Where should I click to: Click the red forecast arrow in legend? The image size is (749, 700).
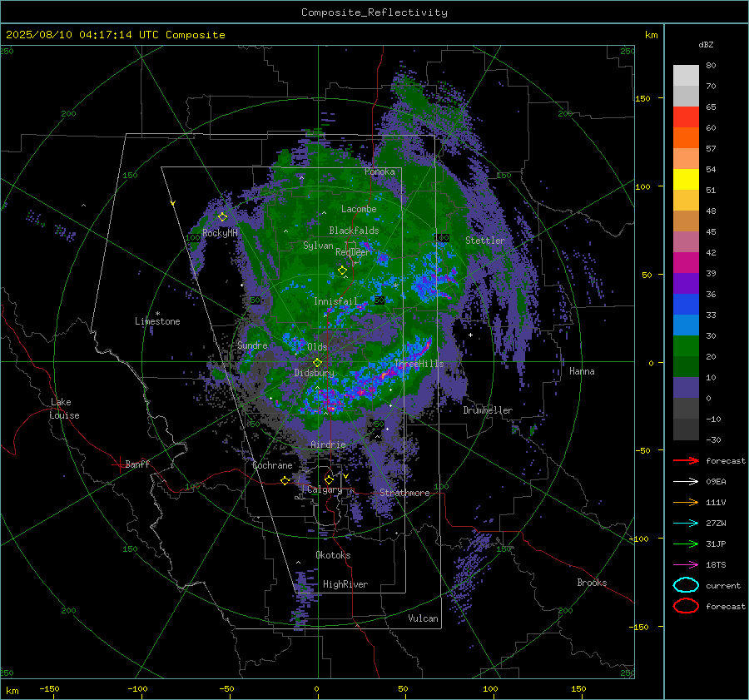(686, 460)
